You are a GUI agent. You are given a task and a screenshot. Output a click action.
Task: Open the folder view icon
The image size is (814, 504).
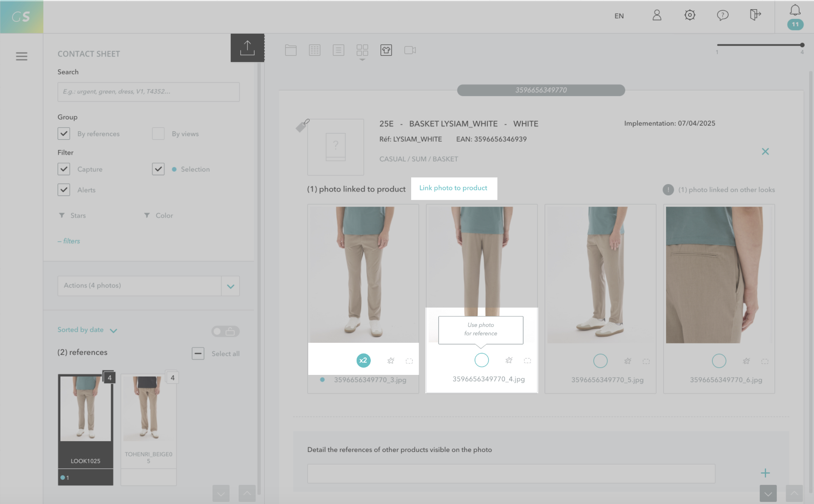(x=291, y=50)
